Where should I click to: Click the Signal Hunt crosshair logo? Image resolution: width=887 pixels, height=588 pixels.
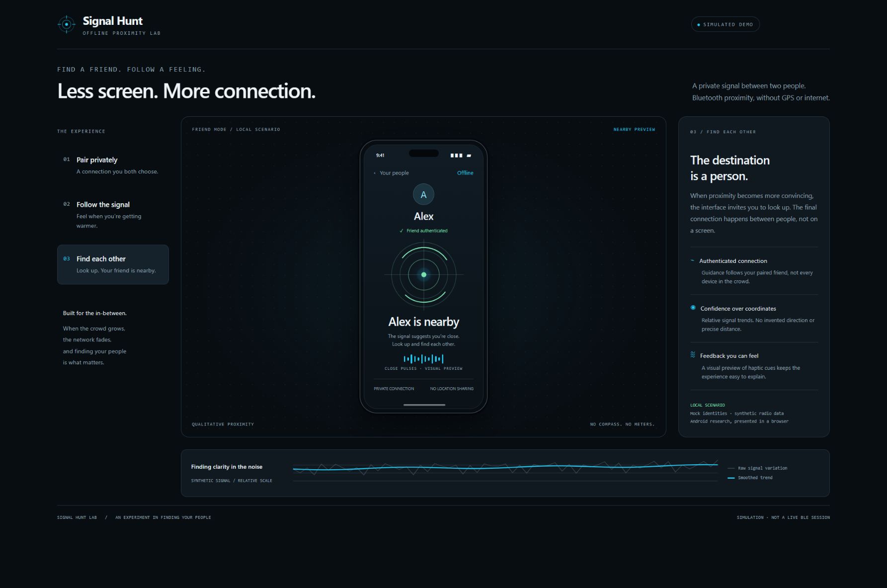[x=66, y=24]
